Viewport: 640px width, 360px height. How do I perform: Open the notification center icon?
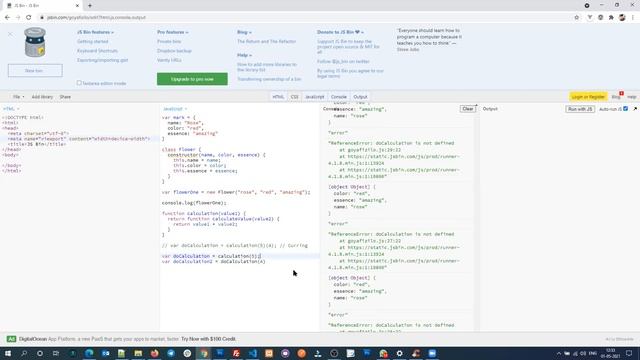pyautogui.click(x=629, y=353)
